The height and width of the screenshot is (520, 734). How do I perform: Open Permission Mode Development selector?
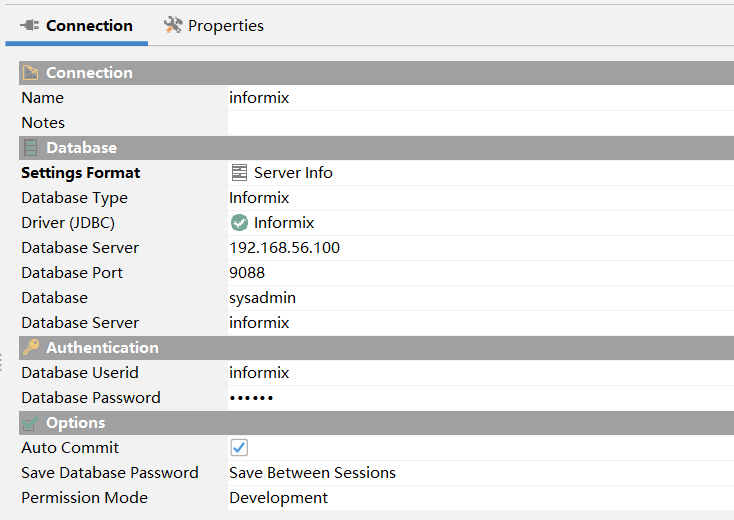click(x=481, y=498)
